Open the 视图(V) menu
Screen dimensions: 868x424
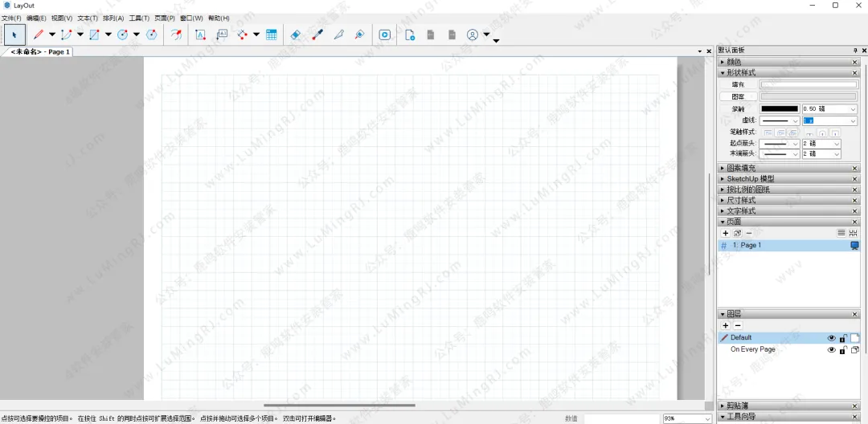tap(61, 18)
